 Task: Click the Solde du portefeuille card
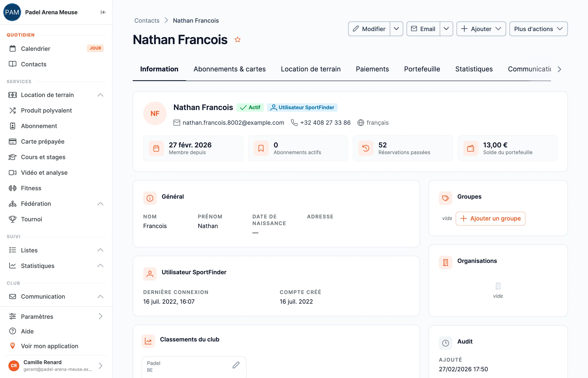click(507, 148)
